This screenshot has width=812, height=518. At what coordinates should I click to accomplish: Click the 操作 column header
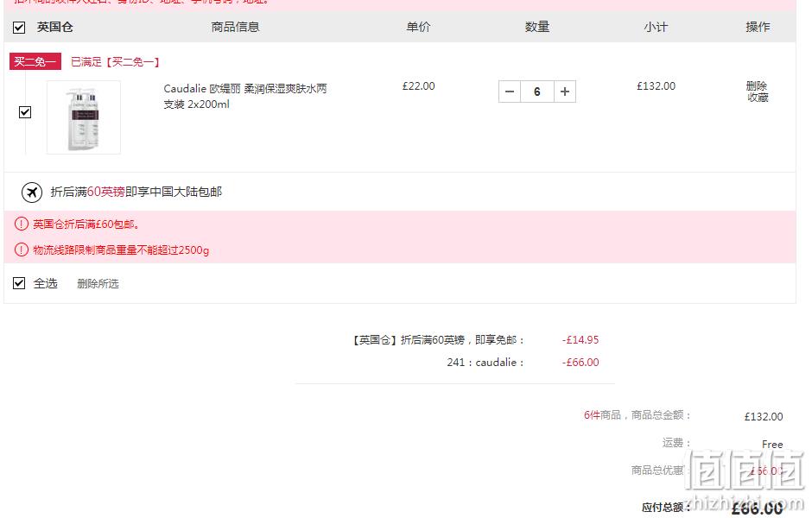[x=758, y=27]
